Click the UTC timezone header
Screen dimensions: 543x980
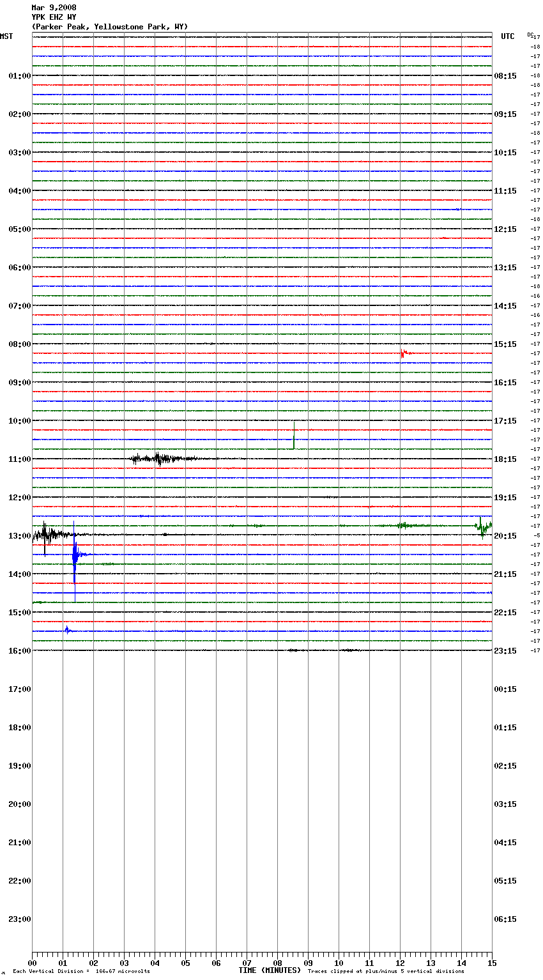(508, 36)
